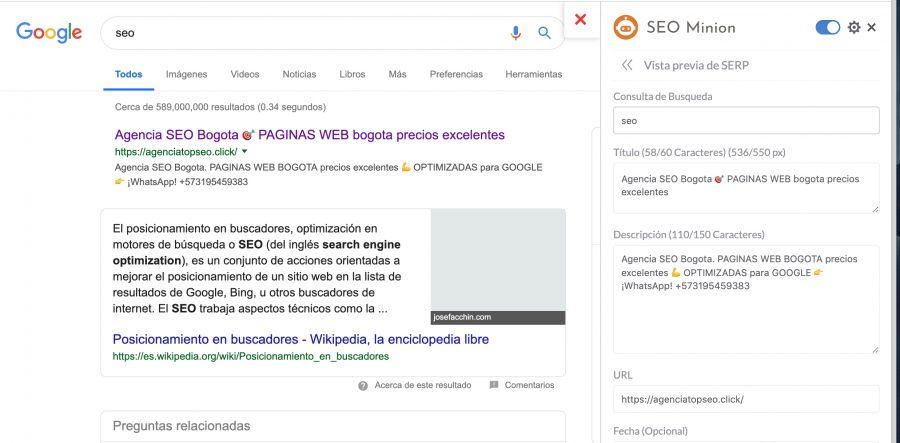Screen dimensions: 900x443
Task: Toggle the SEO Minion enable switch
Action: click(828, 27)
